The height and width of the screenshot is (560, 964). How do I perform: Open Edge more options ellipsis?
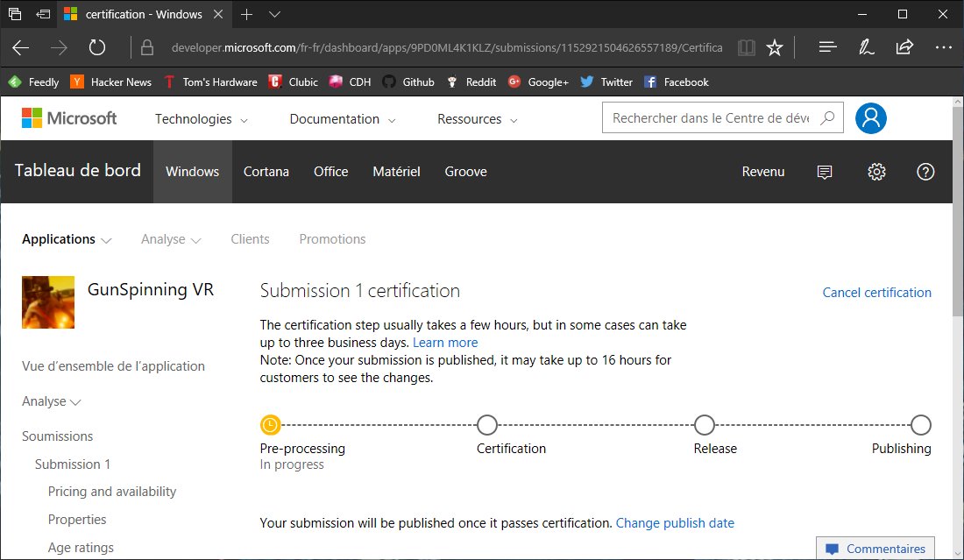[943, 47]
